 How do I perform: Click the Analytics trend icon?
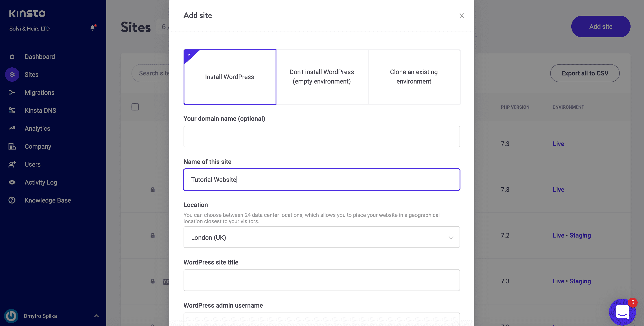tap(12, 128)
